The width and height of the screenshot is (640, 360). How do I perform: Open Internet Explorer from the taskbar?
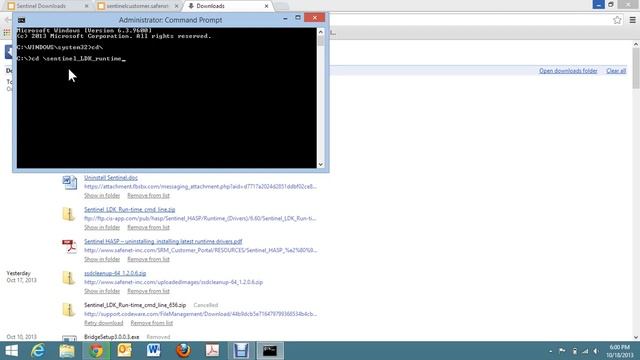(38, 351)
